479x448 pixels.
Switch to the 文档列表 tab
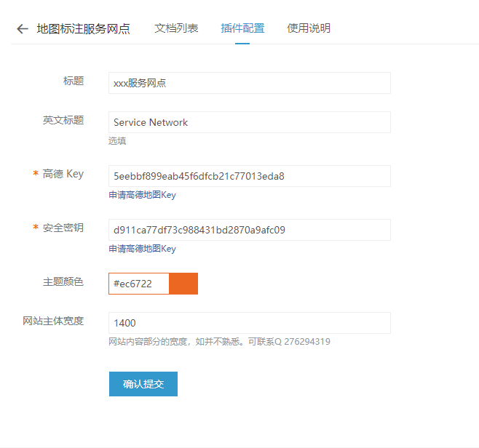[176, 28]
